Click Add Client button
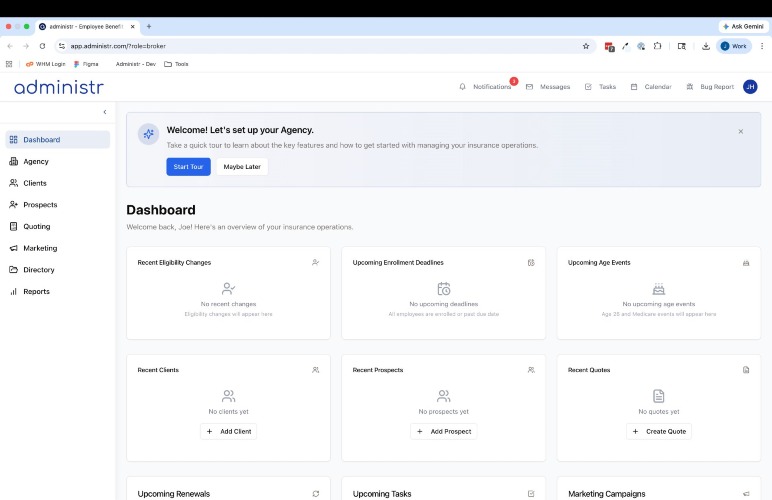 (x=228, y=432)
